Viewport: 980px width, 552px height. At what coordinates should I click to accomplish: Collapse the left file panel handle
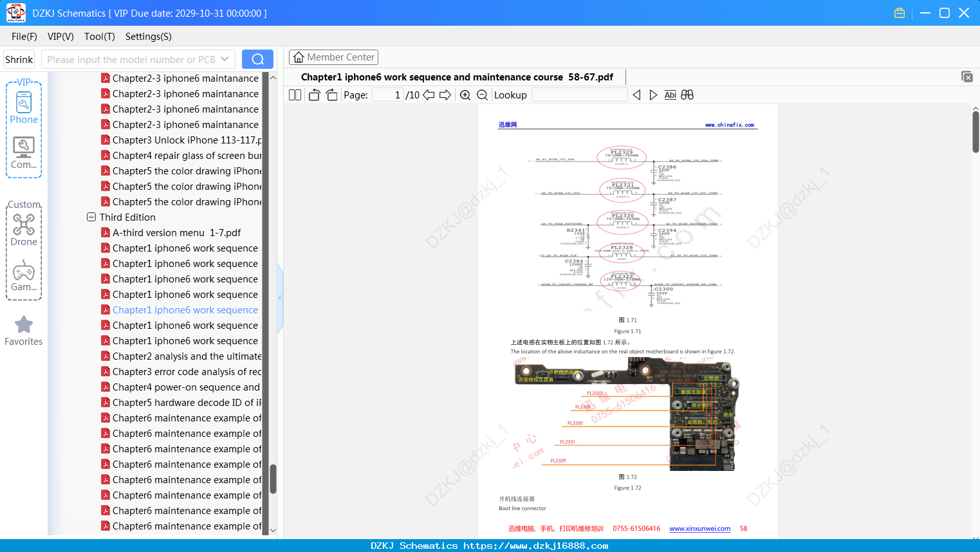280,298
